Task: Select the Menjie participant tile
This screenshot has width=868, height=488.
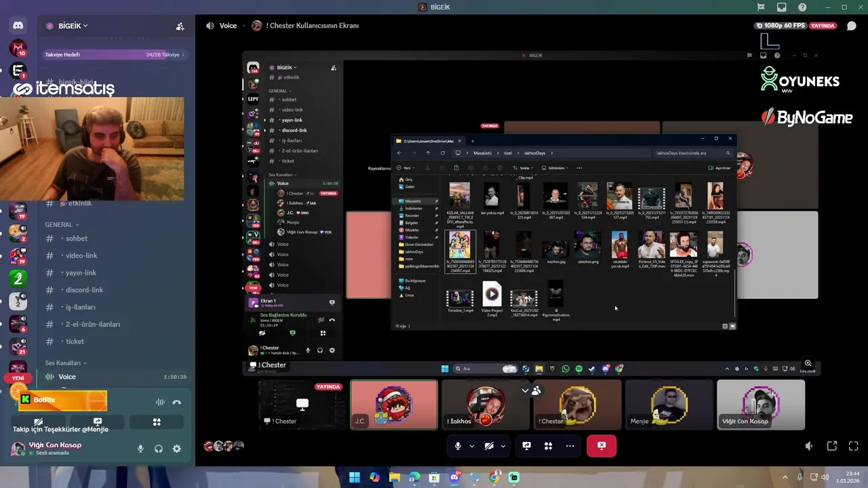Action: 669,405
